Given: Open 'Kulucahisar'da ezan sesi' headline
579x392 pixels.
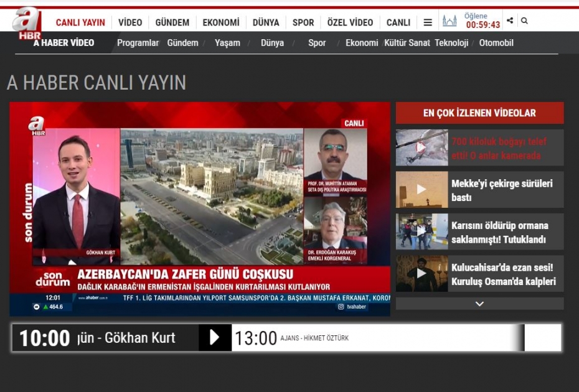Looking at the screenshot, I should click(504, 274).
